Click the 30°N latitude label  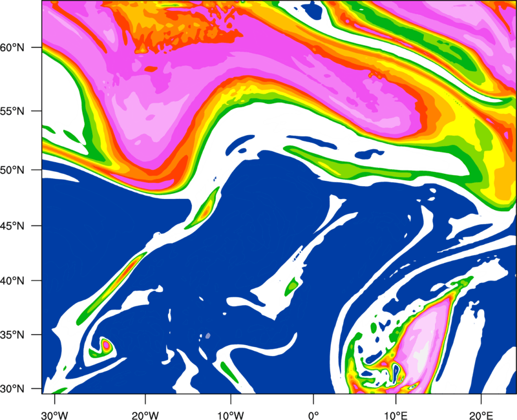click(12, 389)
